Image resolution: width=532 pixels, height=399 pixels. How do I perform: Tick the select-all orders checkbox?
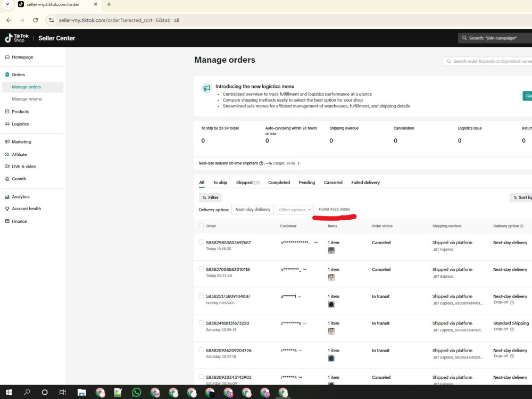pos(201,226)
